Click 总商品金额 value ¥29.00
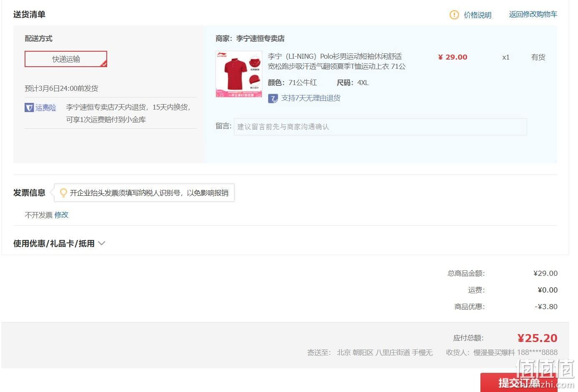The image size is (578, 392). point(545,273)
